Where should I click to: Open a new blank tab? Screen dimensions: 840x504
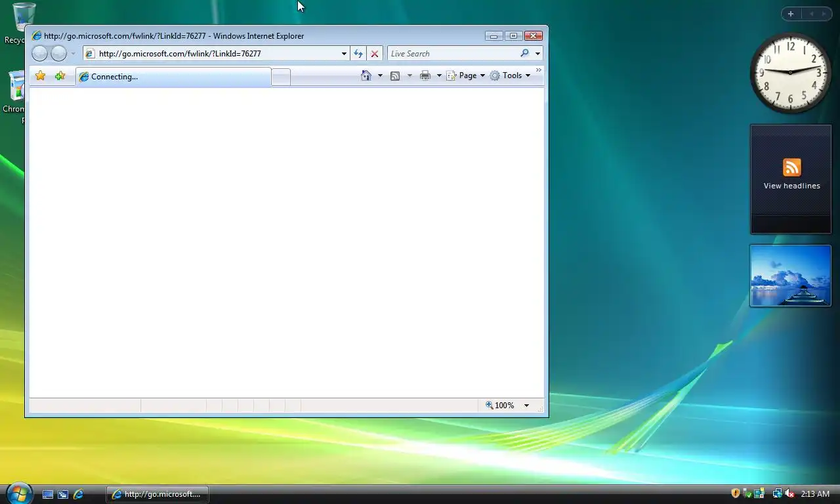[x=281, y=77]
